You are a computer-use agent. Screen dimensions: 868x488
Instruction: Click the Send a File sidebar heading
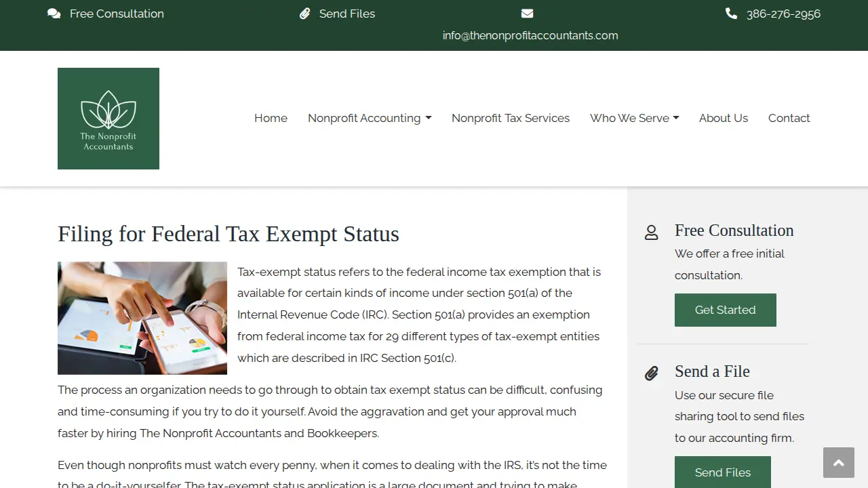(712, 371)
